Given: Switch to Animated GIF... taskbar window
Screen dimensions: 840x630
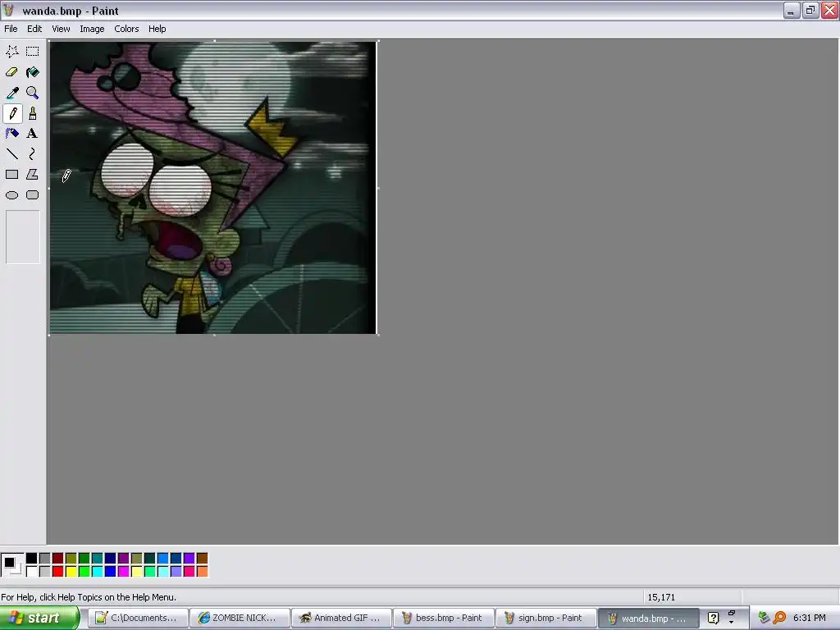Looking at the screenshot, I should (x=341, y=618).
